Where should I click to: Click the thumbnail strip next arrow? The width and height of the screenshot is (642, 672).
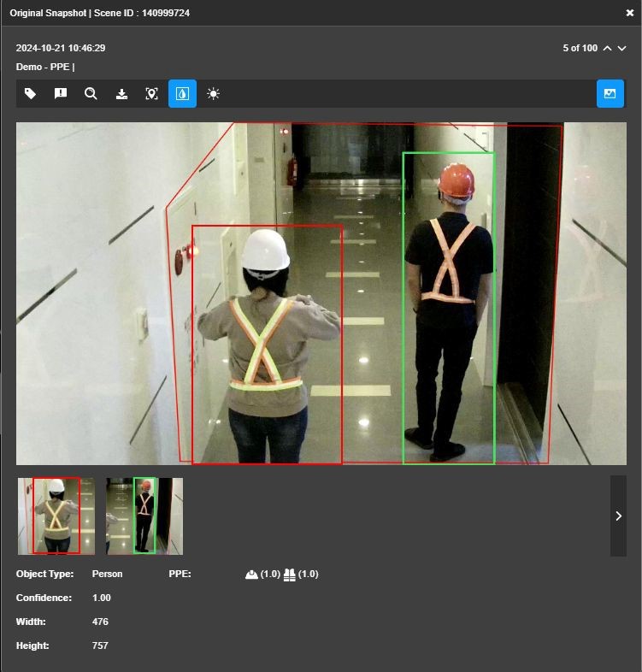[618, 516]
